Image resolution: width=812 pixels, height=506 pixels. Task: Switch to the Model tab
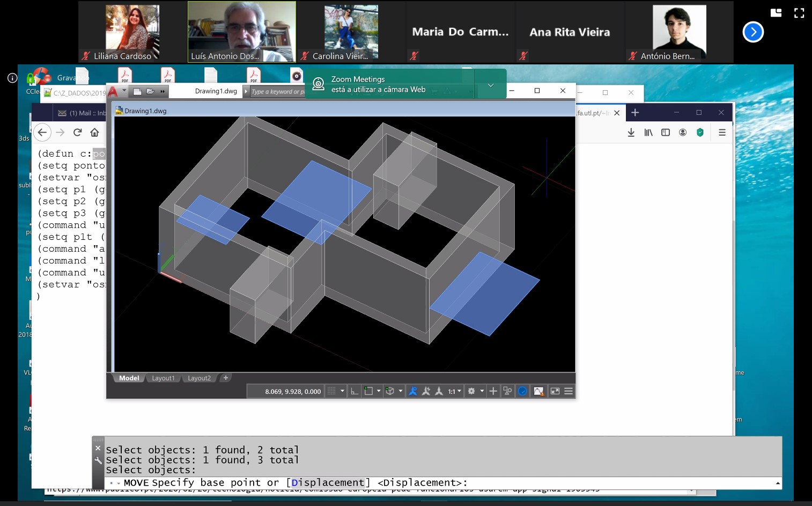(x=129, y=378)
